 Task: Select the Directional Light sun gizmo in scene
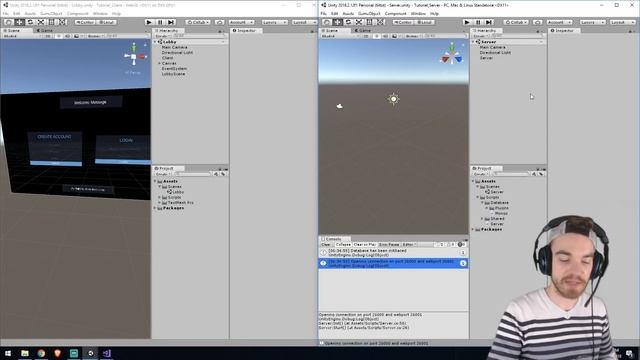click(393, 99)
